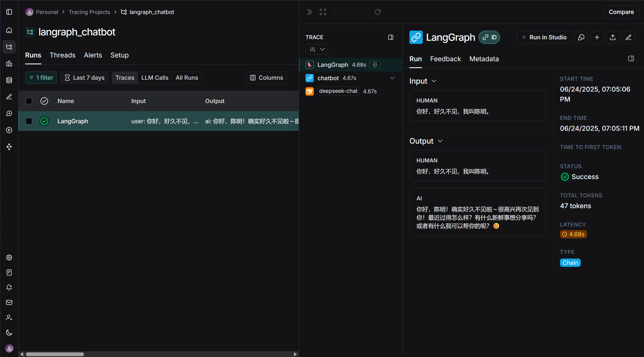
Task: Click scrollbar right arrow
Action: pyautogui.click(x=295, y=354)
